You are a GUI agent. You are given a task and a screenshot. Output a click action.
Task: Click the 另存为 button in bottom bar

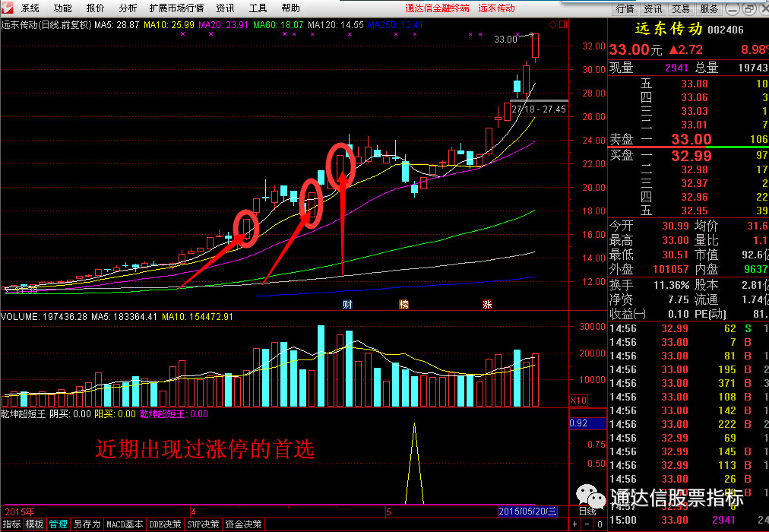pos(87,524)
